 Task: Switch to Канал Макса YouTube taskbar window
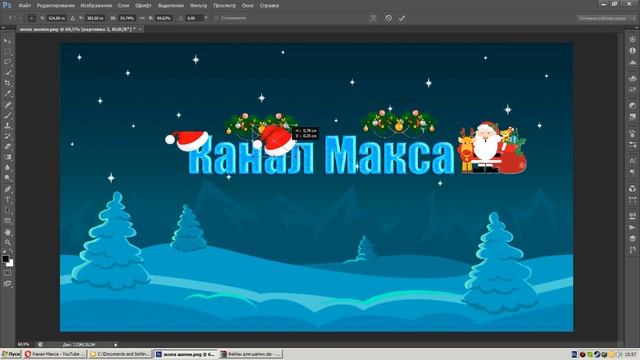click(55, 354)
